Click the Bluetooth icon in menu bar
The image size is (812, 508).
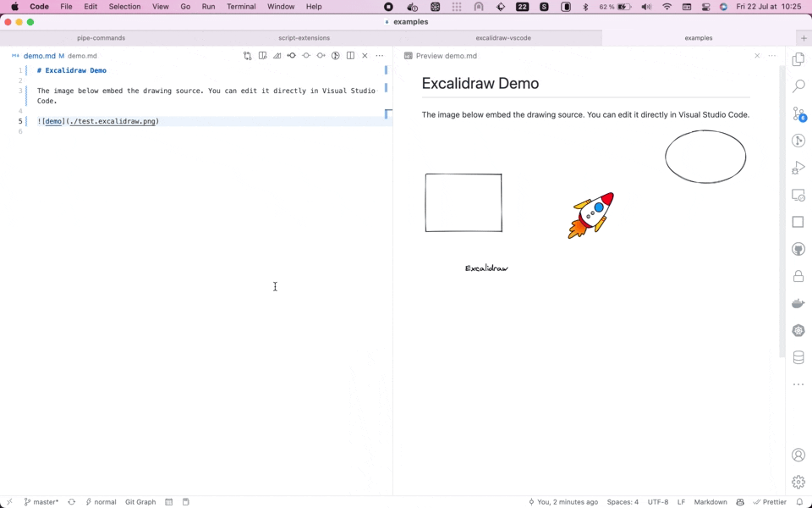tap(586, 7)
